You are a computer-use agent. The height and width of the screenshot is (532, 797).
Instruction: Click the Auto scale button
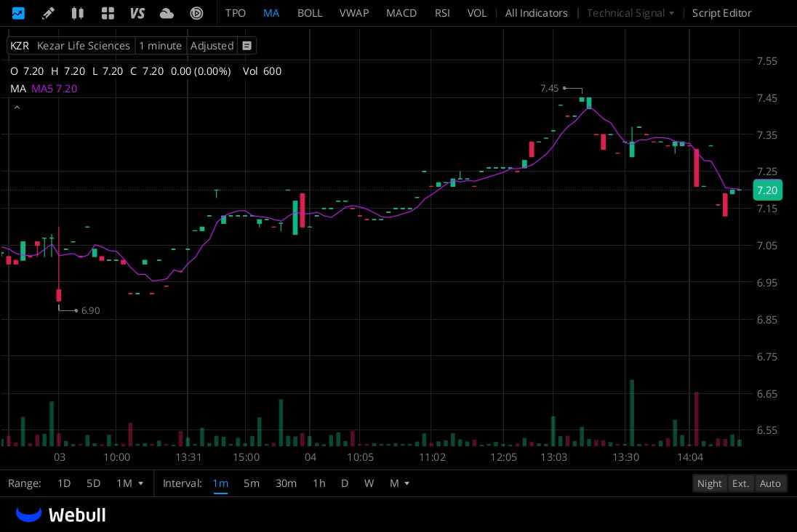(x=770, y=484)
